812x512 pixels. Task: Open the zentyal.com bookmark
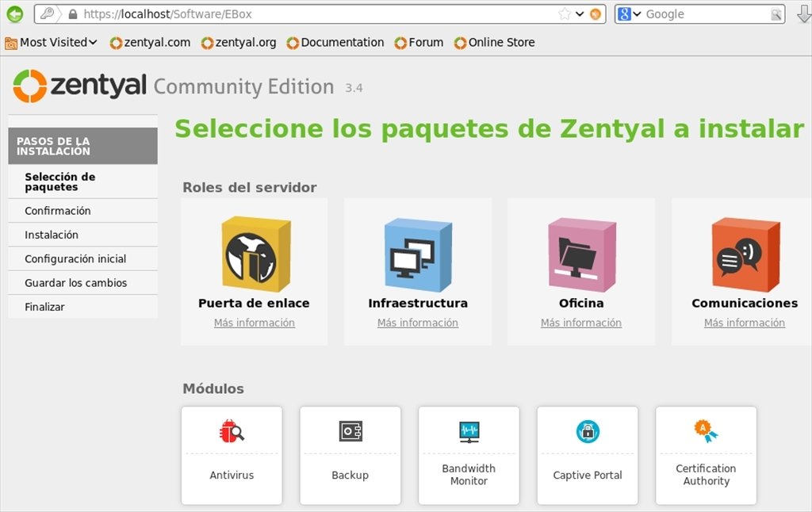(150, 43)
